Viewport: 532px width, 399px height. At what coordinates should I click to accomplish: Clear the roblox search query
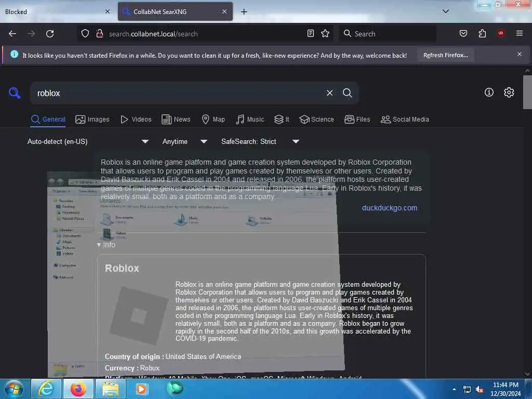329,93
